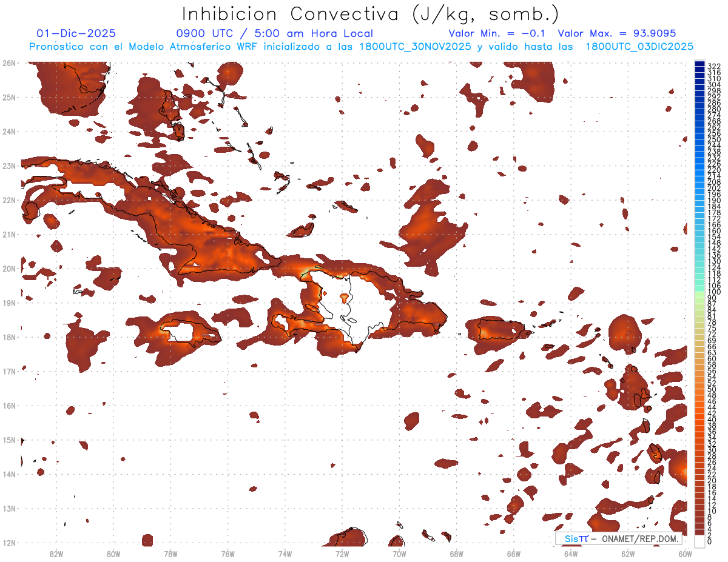
Task: Click the '14N' latitude label
Action: (9, 474)
